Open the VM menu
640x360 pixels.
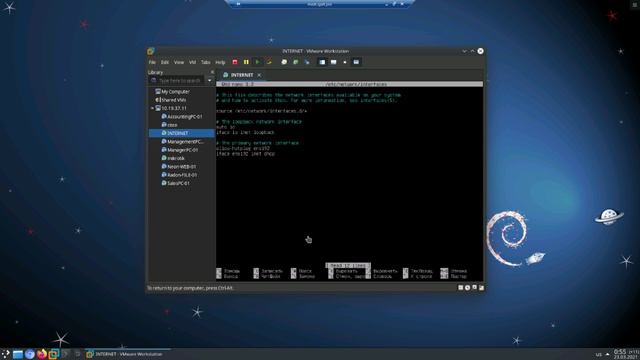(192, 62)
